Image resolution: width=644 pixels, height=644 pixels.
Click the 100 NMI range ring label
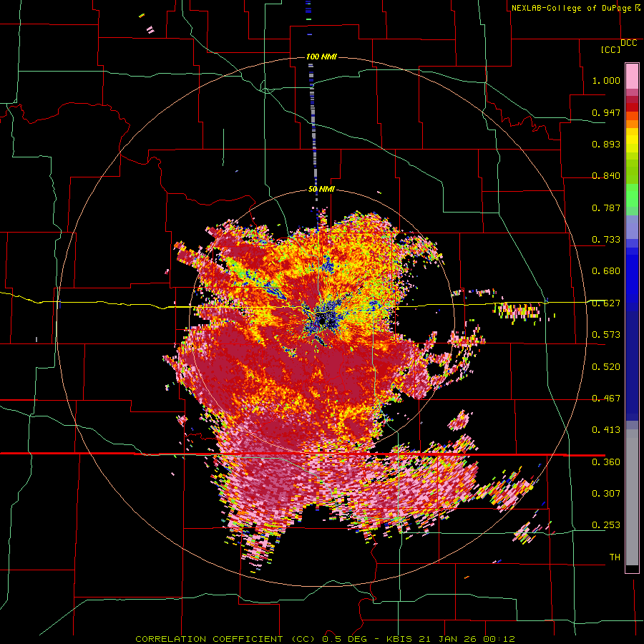(x=321, y=57)
